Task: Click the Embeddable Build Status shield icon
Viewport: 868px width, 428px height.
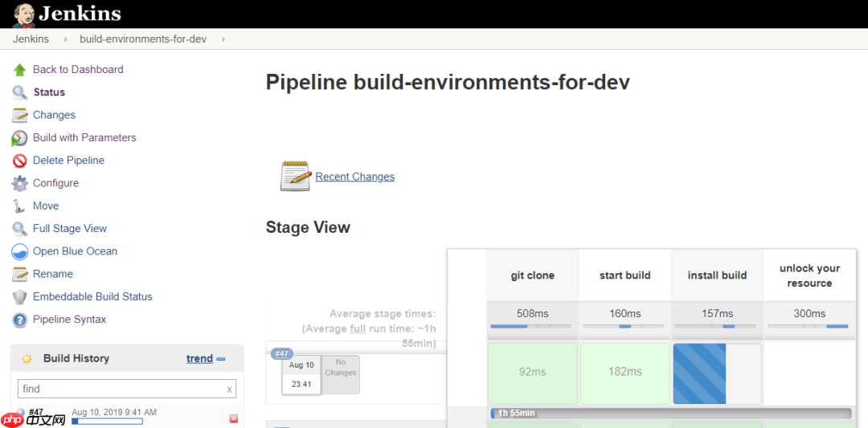Action: point(20,297)
